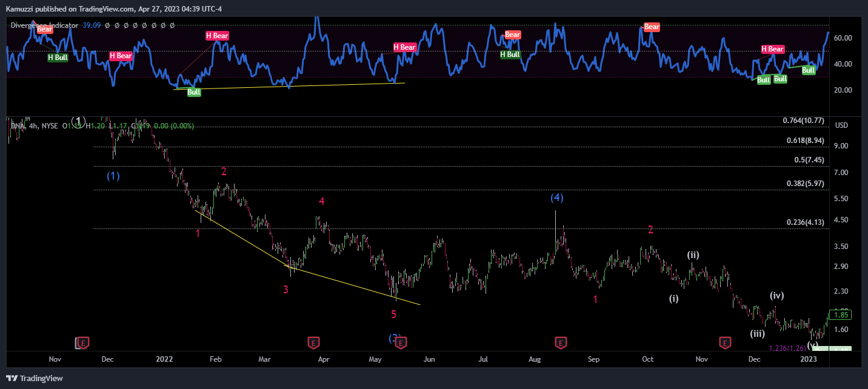This screenshot has height=389, width=868.
Task: Click the 2022 label on time axis
Action: click(165, 359)
